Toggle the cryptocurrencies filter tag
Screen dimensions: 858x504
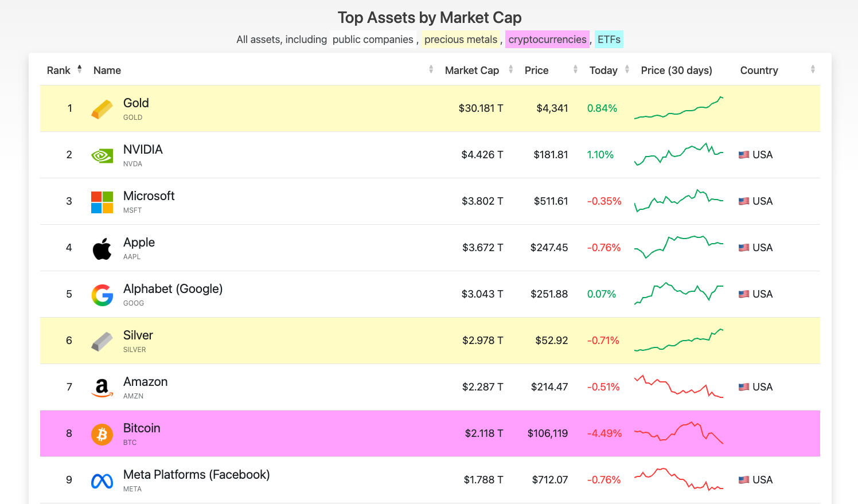click(x=547, y=40)
